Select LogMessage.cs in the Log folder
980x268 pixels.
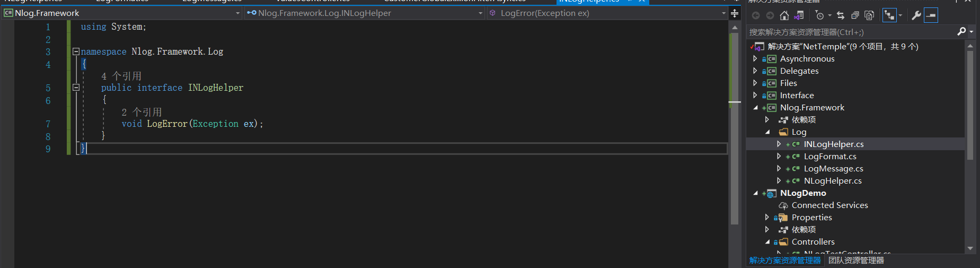pos(833,169)
